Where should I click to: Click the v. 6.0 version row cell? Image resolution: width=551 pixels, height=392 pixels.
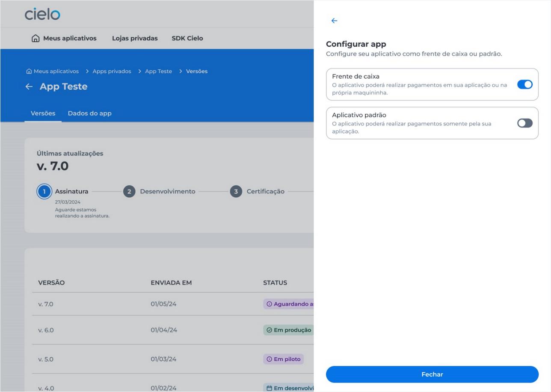(x=46, y=330)
